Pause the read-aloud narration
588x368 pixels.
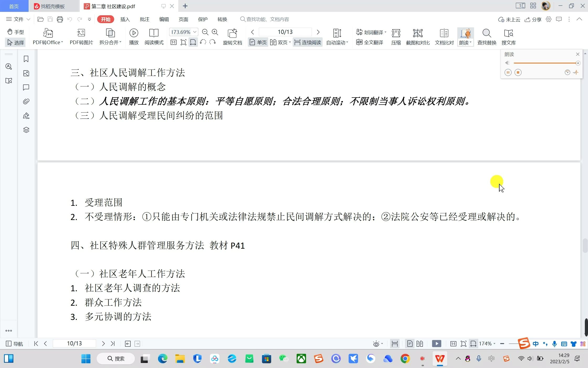click(x=508, y=72)
